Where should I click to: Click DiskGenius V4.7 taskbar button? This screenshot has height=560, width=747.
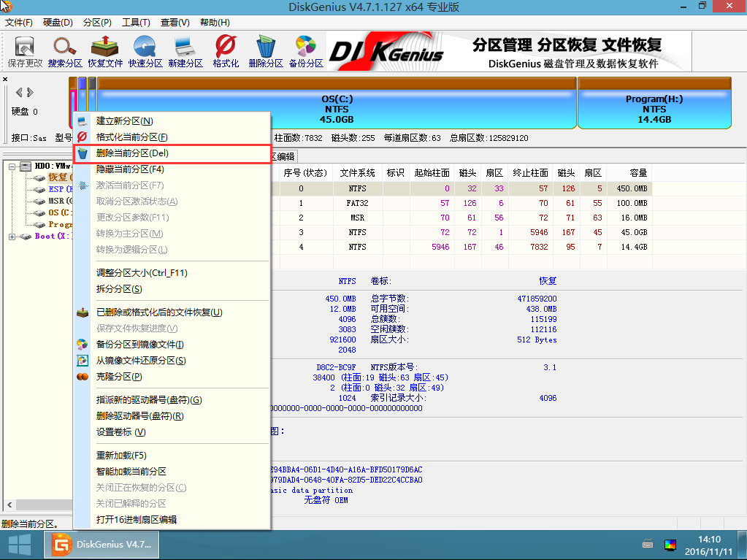tap(102, 545)
